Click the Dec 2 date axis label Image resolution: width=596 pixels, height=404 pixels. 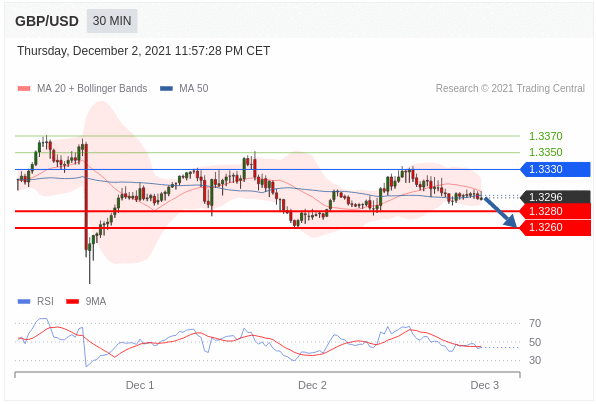(x=312, y=385)
